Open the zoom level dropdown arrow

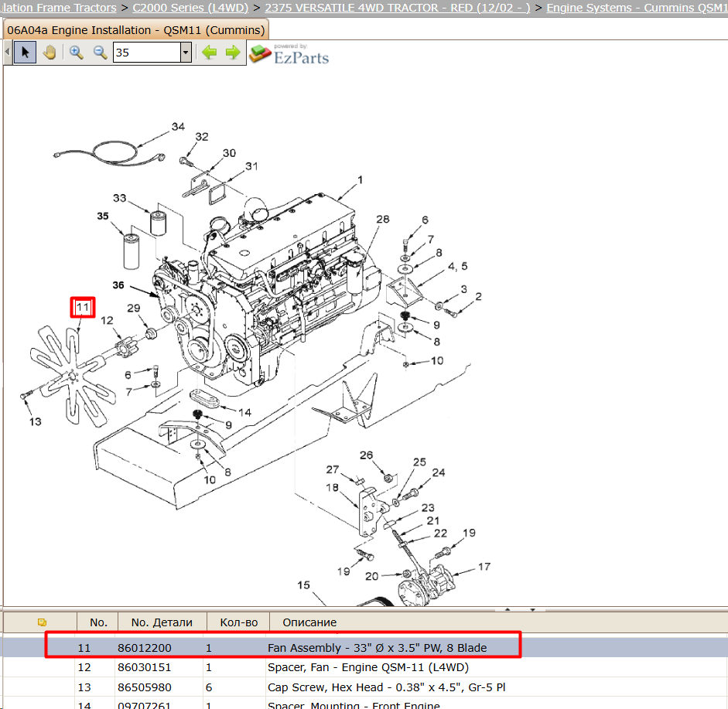click(186, 52)
